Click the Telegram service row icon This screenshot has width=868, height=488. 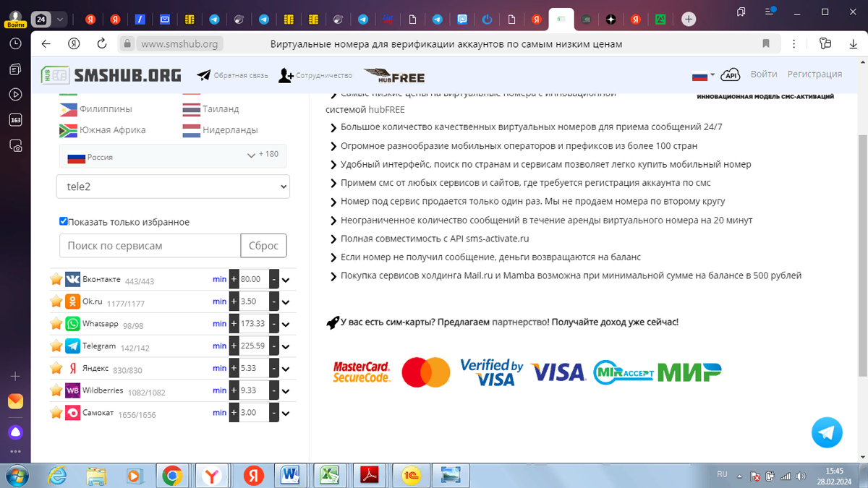(72, 346)
